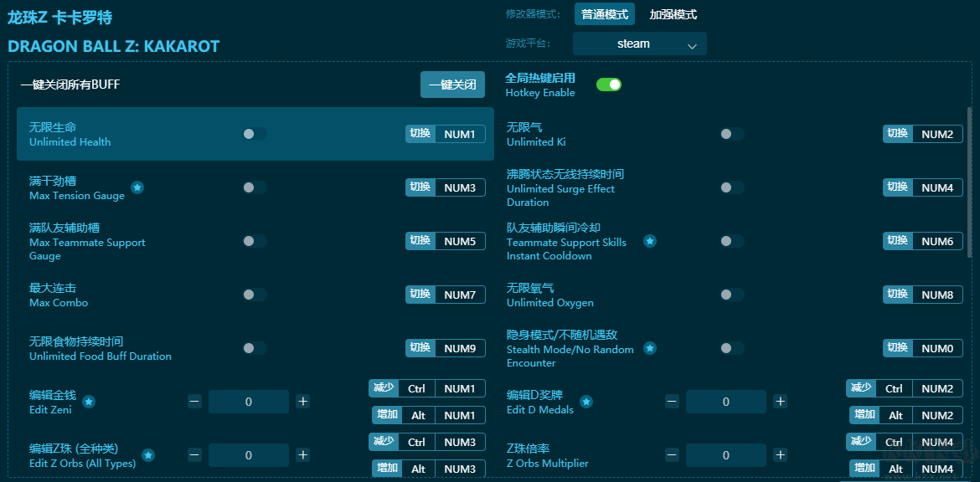The height and width of the screenshot is (482, 980).
Task: Click the plus stepper beside Edit Zeni
Action: pos(302,402)
